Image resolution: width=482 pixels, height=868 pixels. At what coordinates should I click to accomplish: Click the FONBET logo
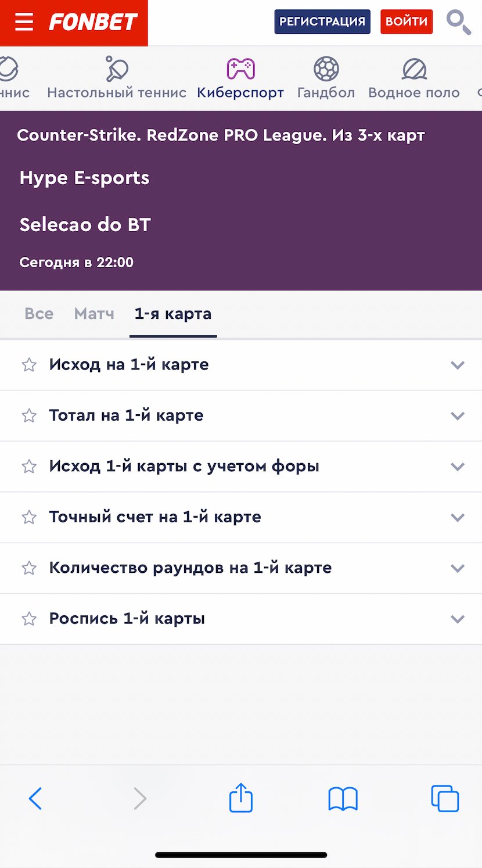[93, 22]
